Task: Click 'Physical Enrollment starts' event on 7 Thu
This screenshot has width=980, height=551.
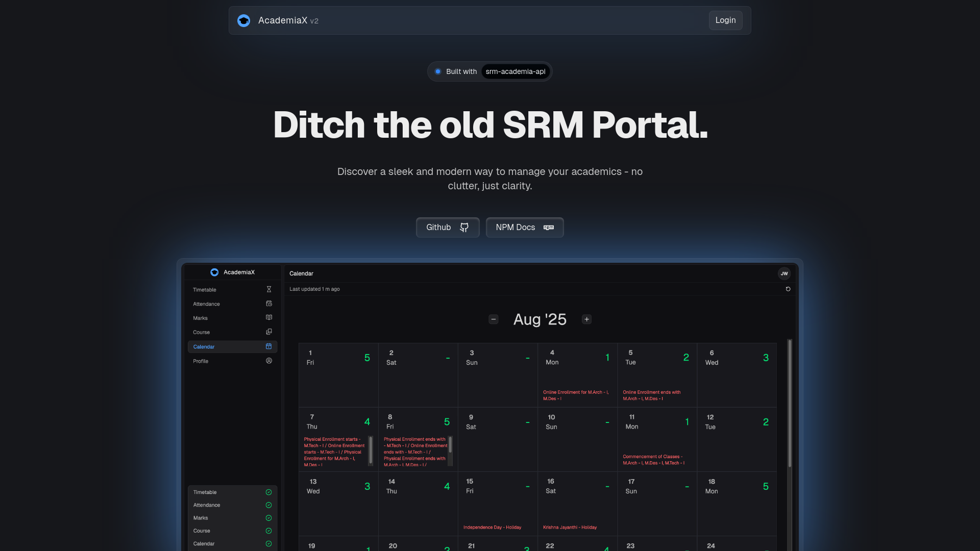Action: point(334,452)
